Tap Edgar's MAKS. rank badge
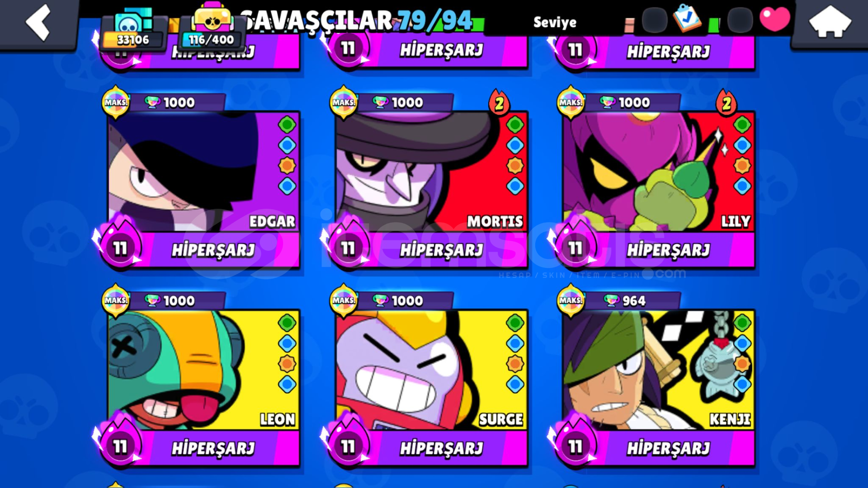Image resolution: width=868 pixels, height=488 pixels. click(116, 103)
